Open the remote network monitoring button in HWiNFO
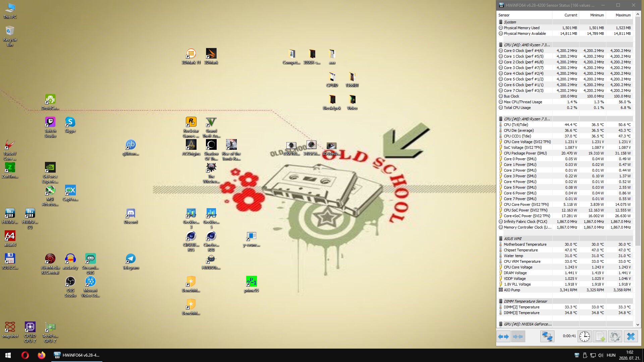644x362 pixels. [x=547, y=336]
